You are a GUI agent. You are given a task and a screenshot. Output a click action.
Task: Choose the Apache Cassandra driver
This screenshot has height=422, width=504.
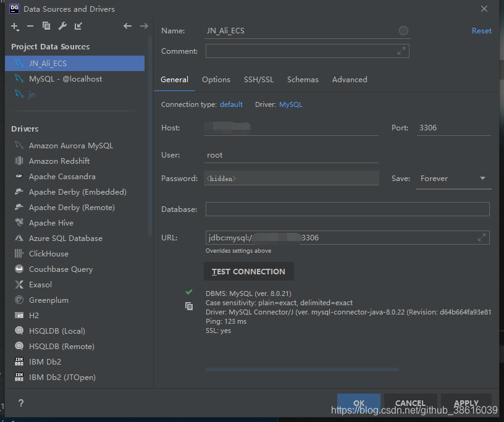coord(62,177)
